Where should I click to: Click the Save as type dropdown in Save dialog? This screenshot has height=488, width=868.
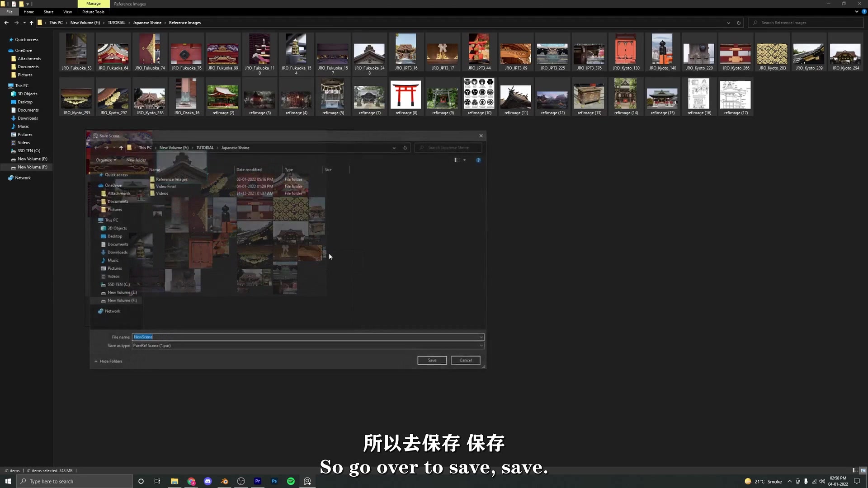coord(307,346)
